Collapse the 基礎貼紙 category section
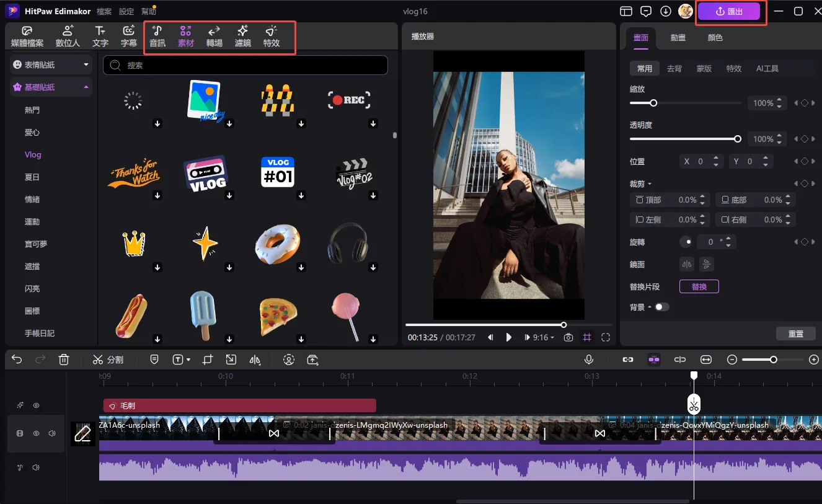Image resolution: width=822 pixels, height=504 pixels. pyautogui.click(x=86, y=87)
